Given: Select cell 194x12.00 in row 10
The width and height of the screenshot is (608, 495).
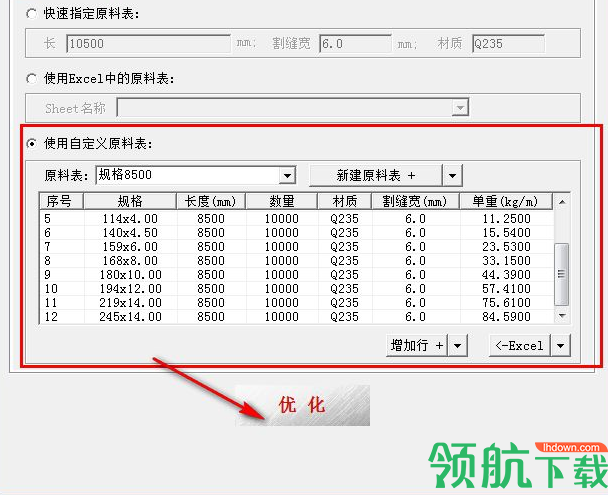Looking at the screenshot, I should tap(130, 288).
